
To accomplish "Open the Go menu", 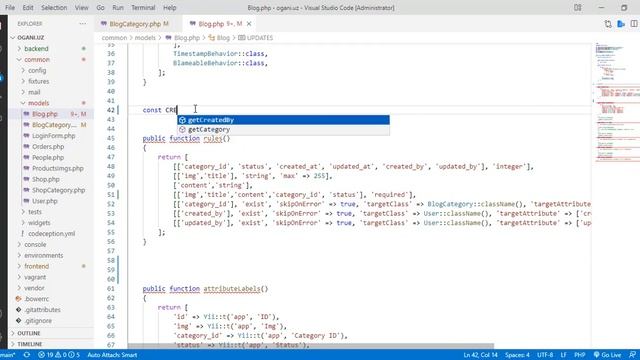I will [100, 8].
